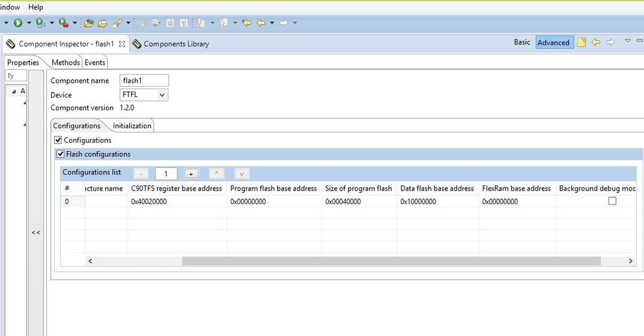Click the Coverage run icon in the toolbar
Screen dimensions: 644x336
click(x=40, y=23)
